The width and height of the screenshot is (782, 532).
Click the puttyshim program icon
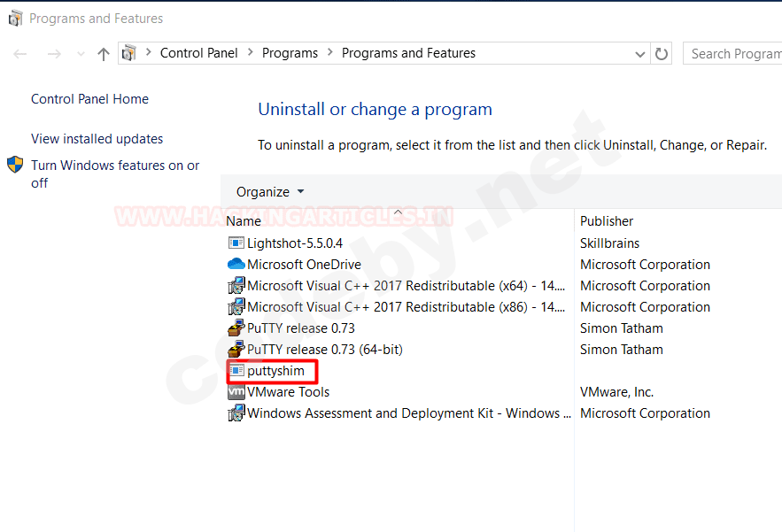click(x=236, y=371)
